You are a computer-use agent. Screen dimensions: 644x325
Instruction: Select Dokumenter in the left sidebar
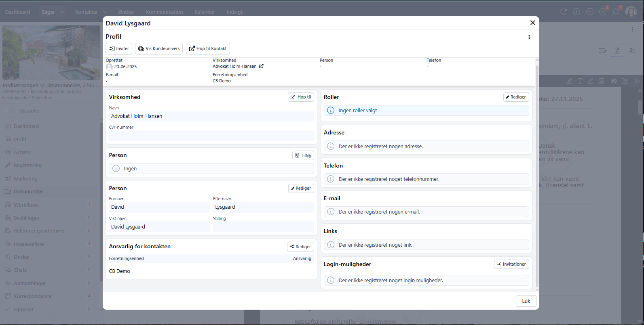[28, 192]
